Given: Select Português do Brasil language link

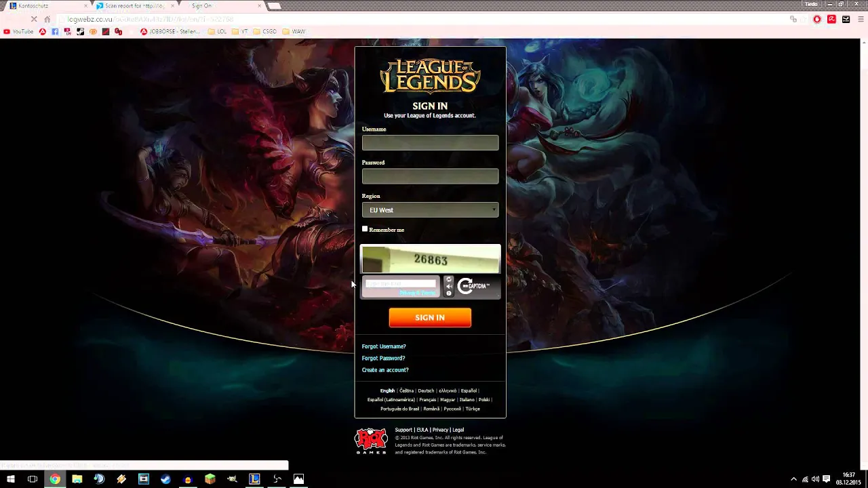Looking at the screenshot, I should point(399,409).
